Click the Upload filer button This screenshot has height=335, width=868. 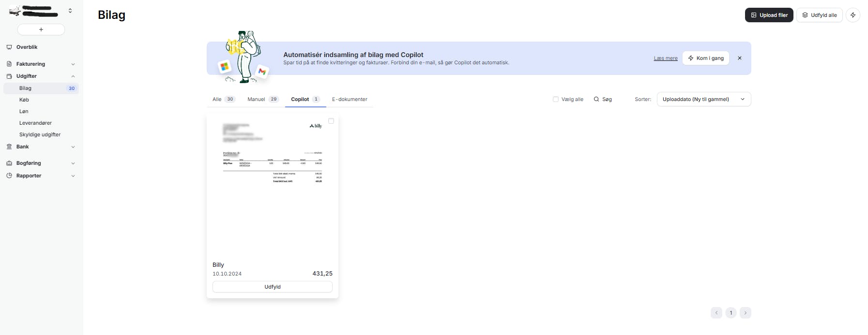coord(769,15)
